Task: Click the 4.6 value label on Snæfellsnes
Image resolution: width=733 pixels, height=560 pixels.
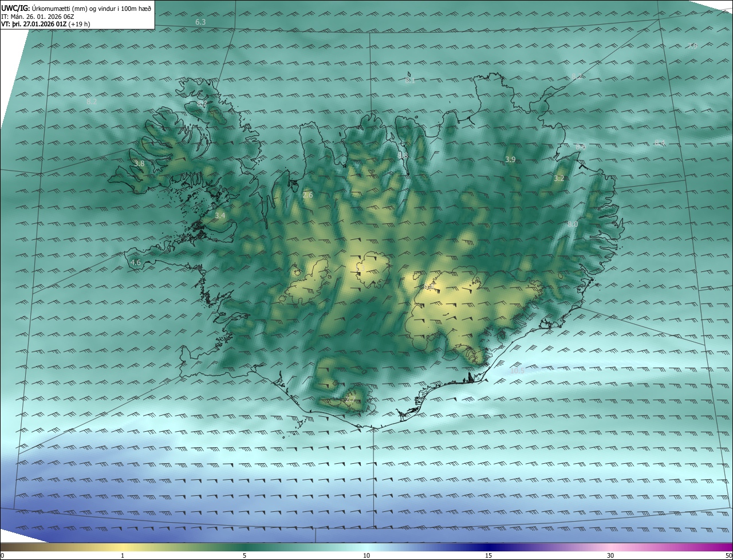Action: pyautogui.click(x=136, y=263)
